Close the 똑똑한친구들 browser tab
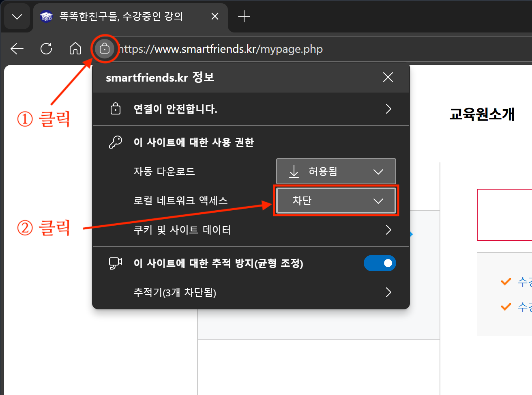532x395 pixels. point(215,17)
